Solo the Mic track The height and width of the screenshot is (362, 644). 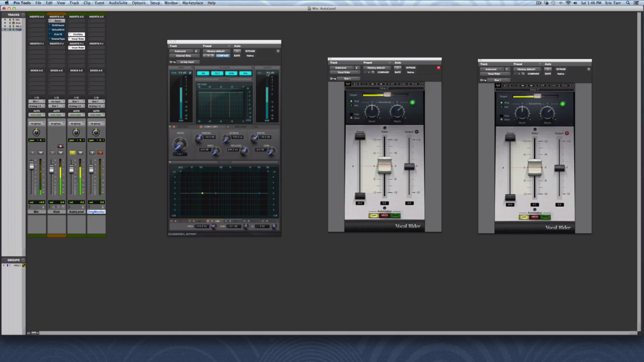[x=33, y=152]
